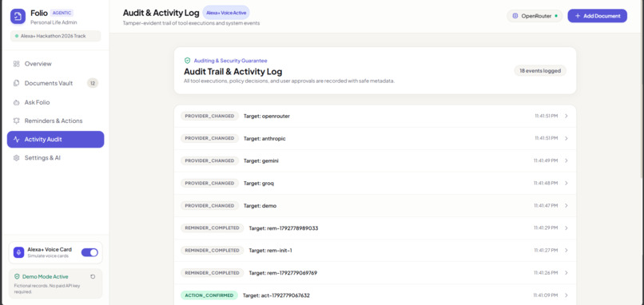Click the Add Document button
The height and width of the screenshot is (305, 644).
click(x=597, y=16)
